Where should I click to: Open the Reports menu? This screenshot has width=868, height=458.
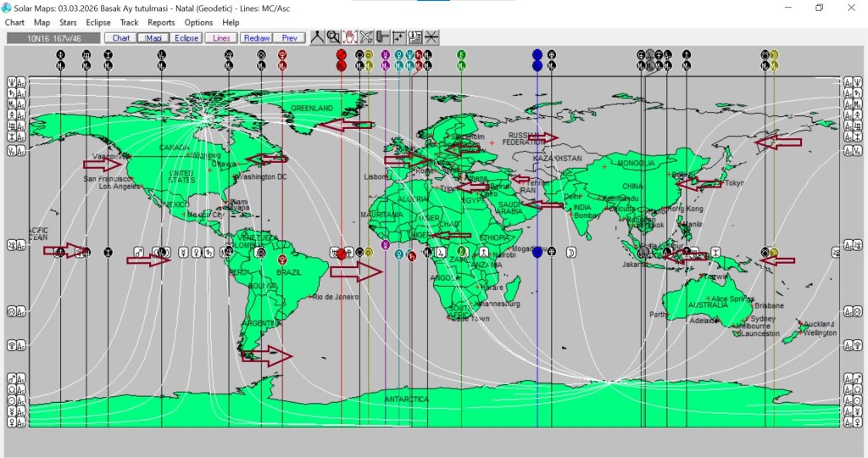pyautogui.click(x=161, y=23)
